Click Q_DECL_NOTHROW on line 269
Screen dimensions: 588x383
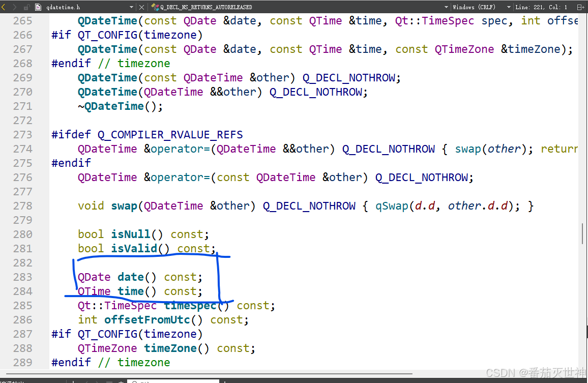point(349,78)
